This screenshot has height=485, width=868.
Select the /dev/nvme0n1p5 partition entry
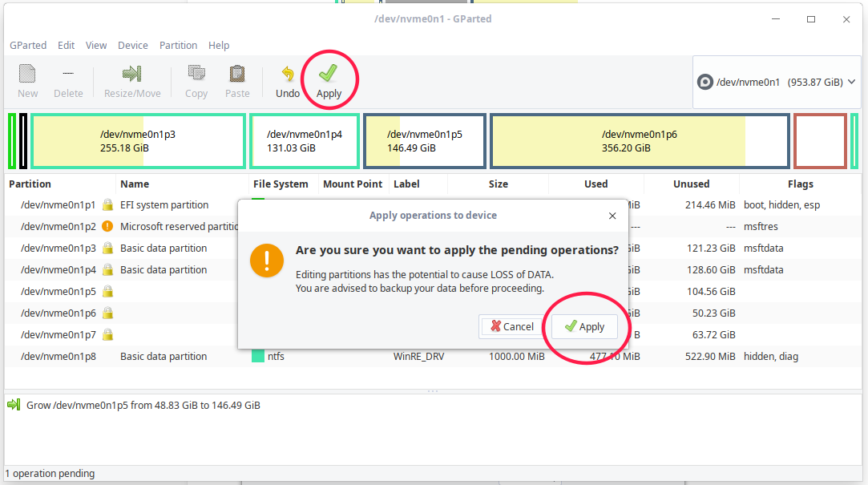[x=59, y=291]
